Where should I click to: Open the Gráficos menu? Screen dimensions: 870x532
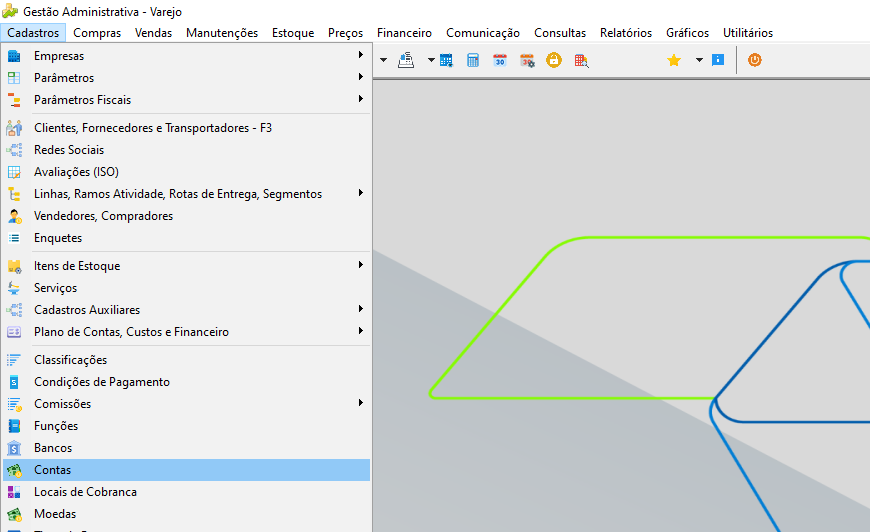[x=687, y=33]
